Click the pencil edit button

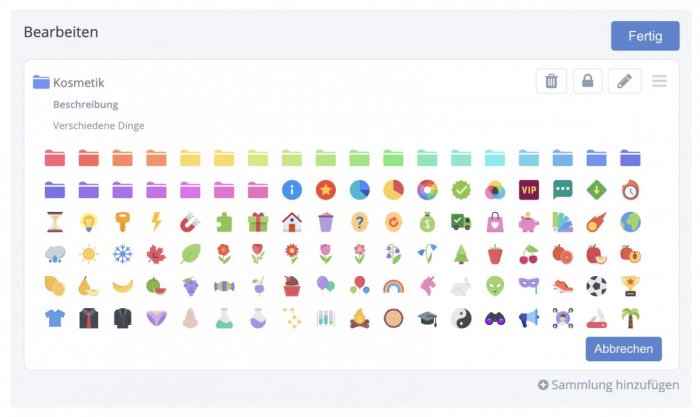click(624, 81)
